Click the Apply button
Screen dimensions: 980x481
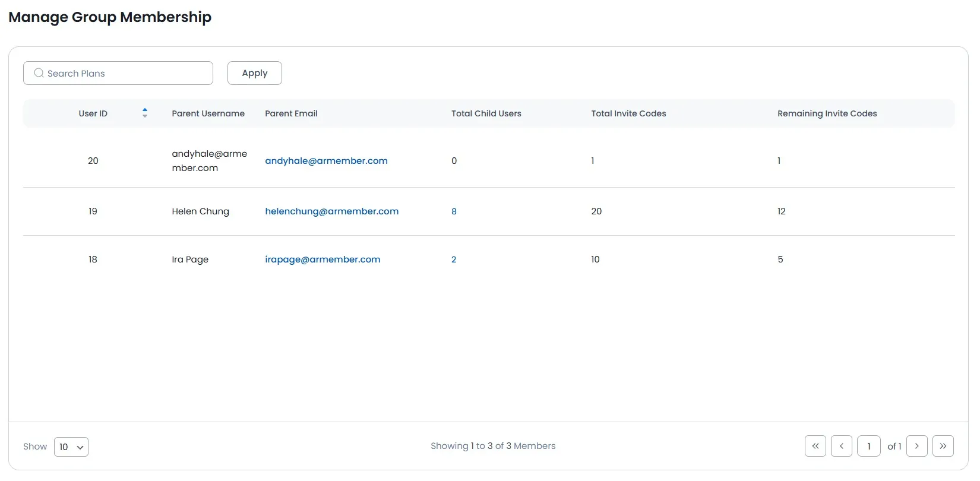click(254, 73)
